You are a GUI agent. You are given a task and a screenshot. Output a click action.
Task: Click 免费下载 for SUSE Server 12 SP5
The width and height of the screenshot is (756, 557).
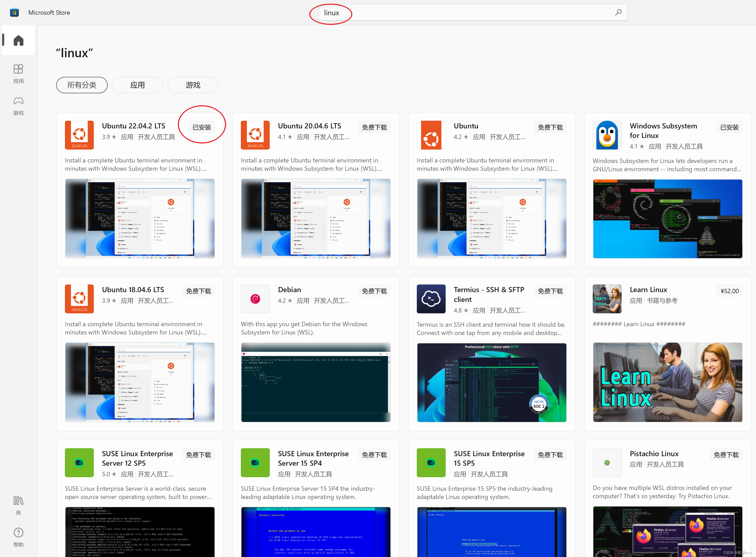coord(198,455)
